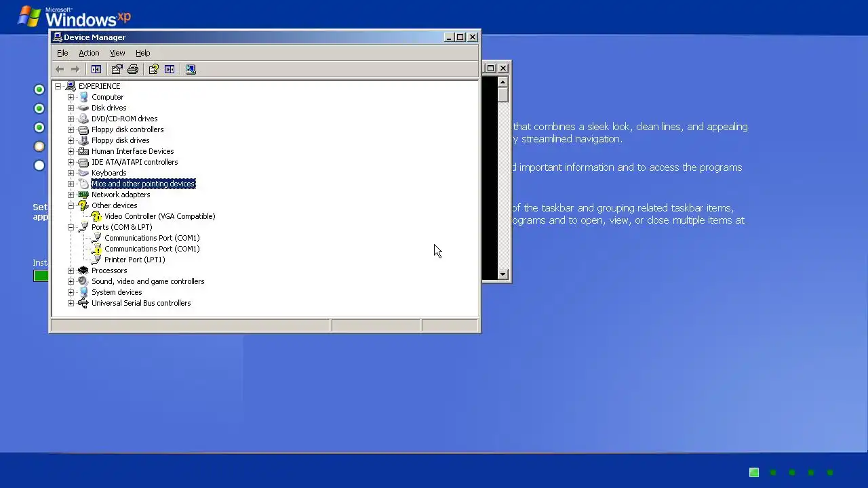Click the Print toolbar icon
Image resolution: width=868 pixels, height=488 pixels.
pos(133,69)
